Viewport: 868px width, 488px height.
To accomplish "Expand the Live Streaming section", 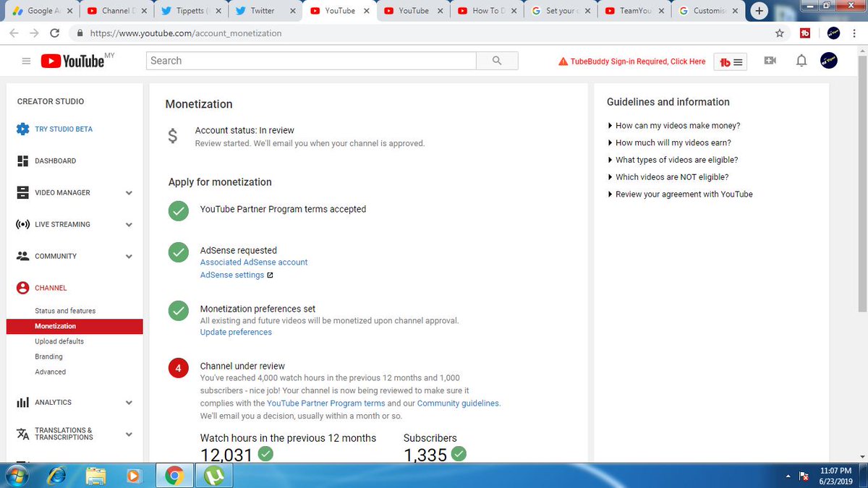I will (x=129, y=225).
